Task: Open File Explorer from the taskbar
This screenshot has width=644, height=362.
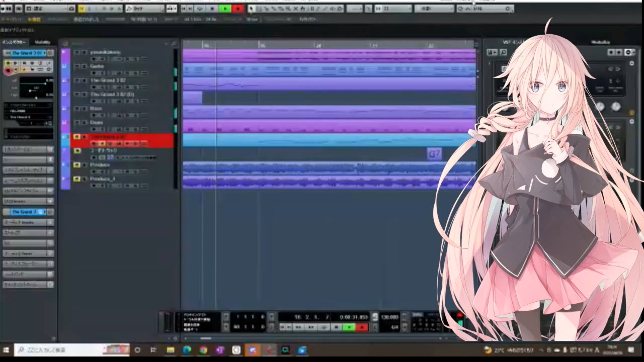Action: point(170,350)
